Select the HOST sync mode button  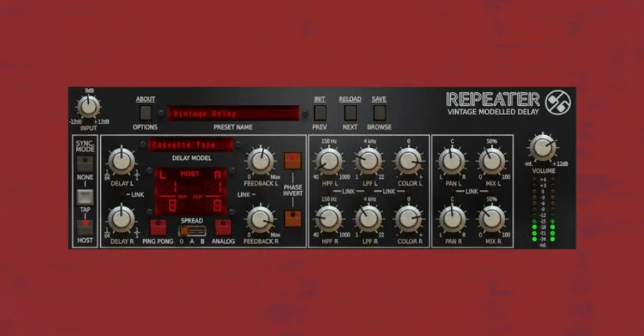(85, 227)
